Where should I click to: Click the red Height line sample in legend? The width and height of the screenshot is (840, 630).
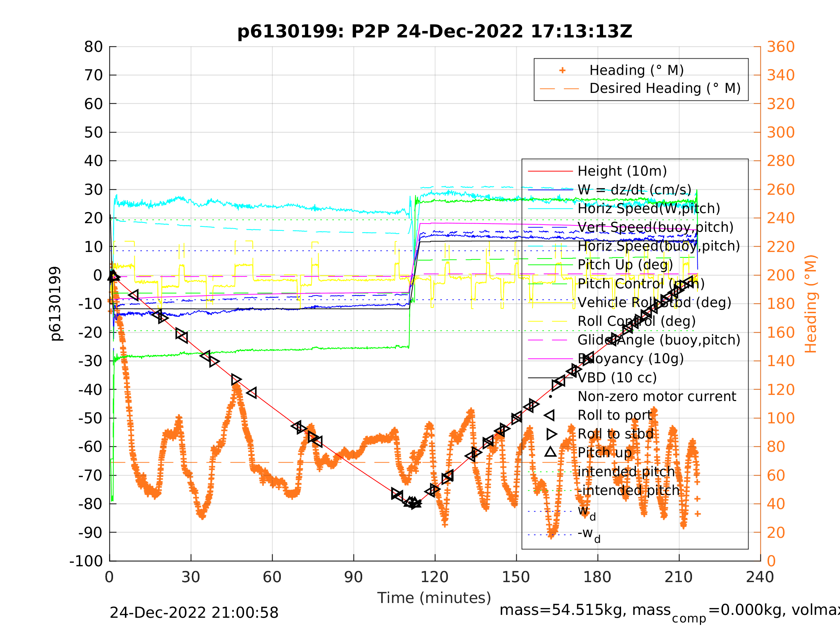tap(550, 171)
